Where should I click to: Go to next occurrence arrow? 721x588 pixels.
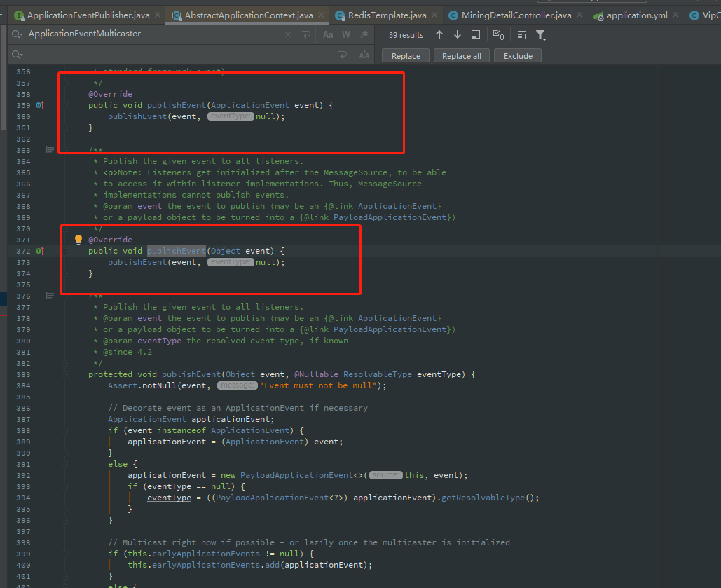pyautogui.click(x=458, y=34)
